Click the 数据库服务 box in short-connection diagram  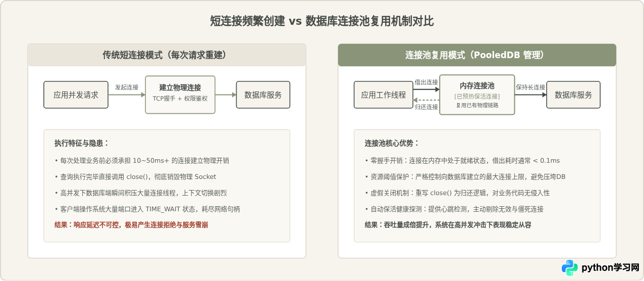point(263,95)
